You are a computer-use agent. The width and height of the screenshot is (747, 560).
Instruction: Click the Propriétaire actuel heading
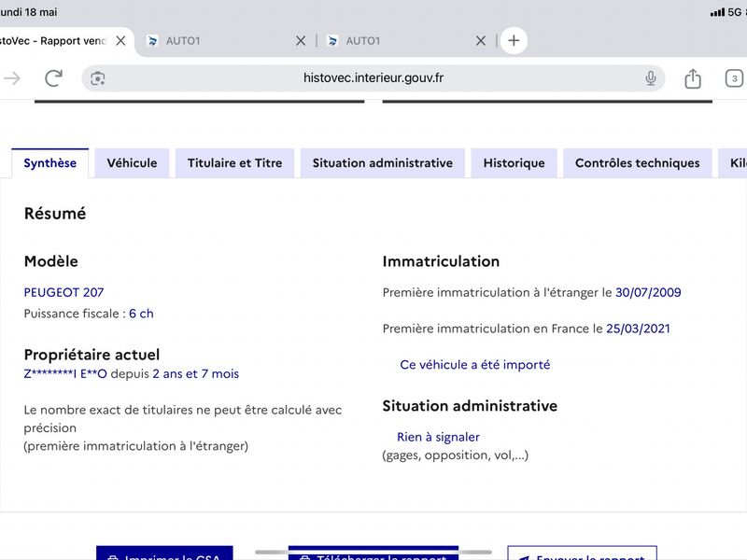click(92, 355)
